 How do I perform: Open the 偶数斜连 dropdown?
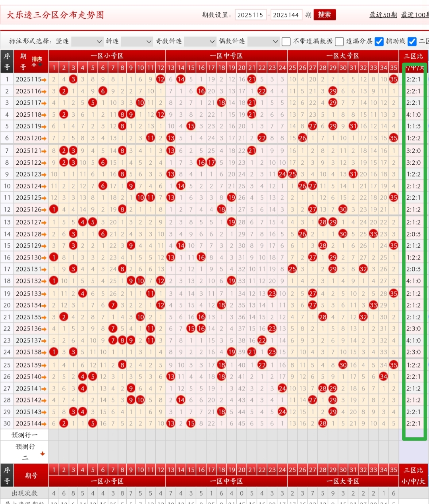[263, 41]
